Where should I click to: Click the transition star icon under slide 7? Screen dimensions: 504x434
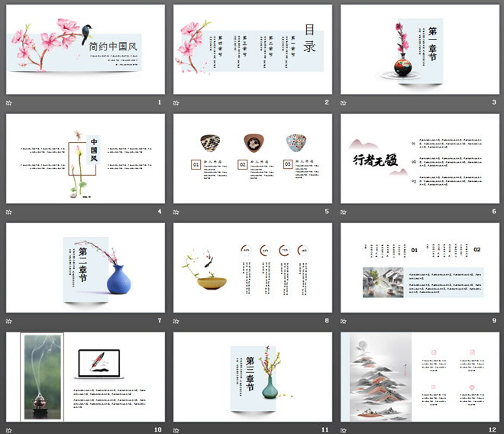point(9,321)
